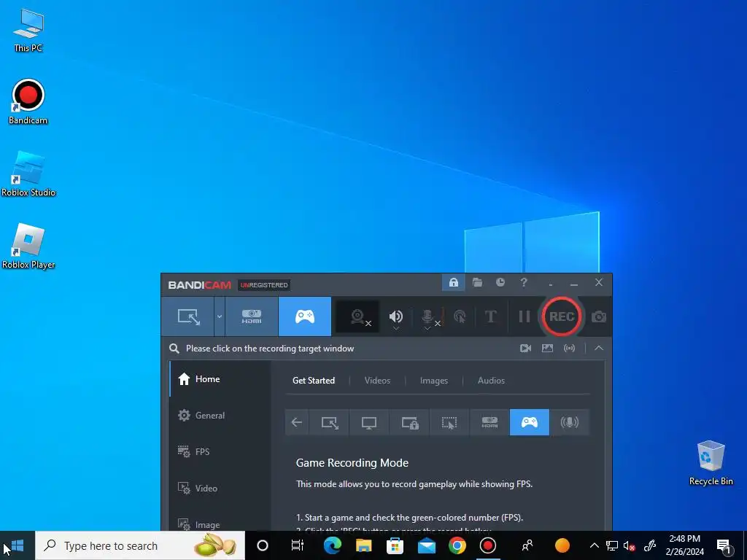Collapse the Bandicam panel with chevron
Image resolution: width=747 pixels, height=560 pixels.
(599, 349)
